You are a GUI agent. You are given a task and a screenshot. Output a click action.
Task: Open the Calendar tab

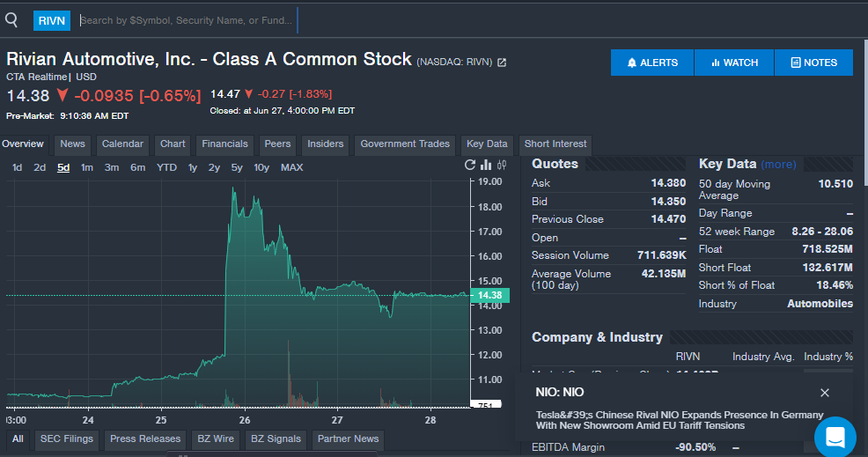click(x=122, y=144)
